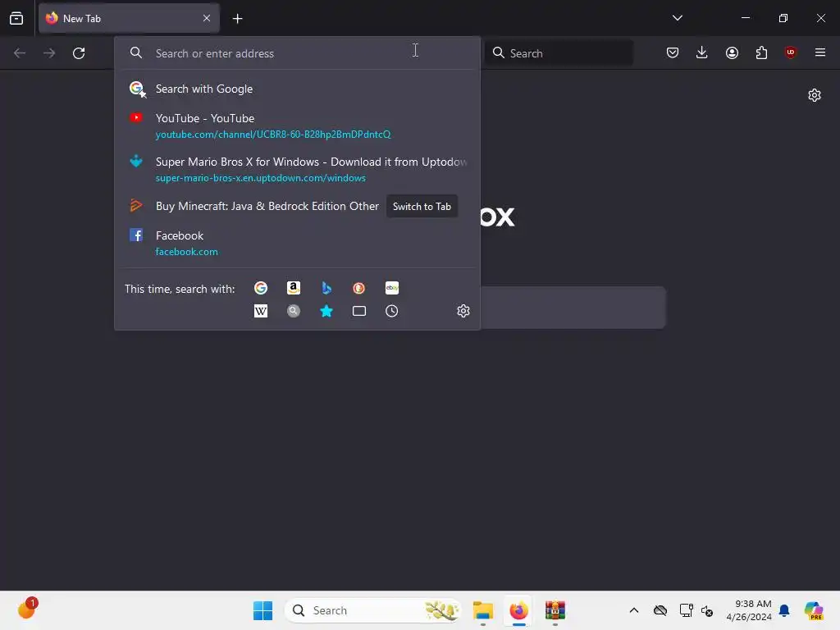This screenshot has width=840, height=630.
Task: Search this time with eBay
Action: [391, 288]
